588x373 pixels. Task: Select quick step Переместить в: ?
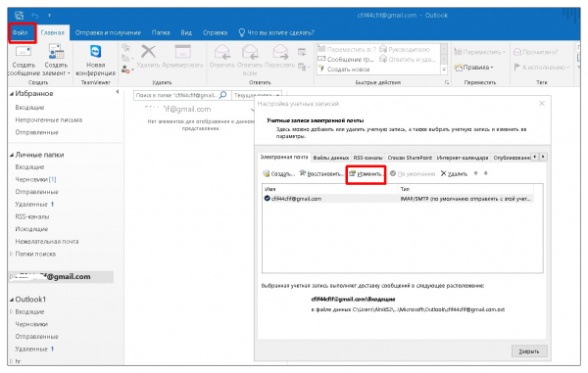click(347, 49)
